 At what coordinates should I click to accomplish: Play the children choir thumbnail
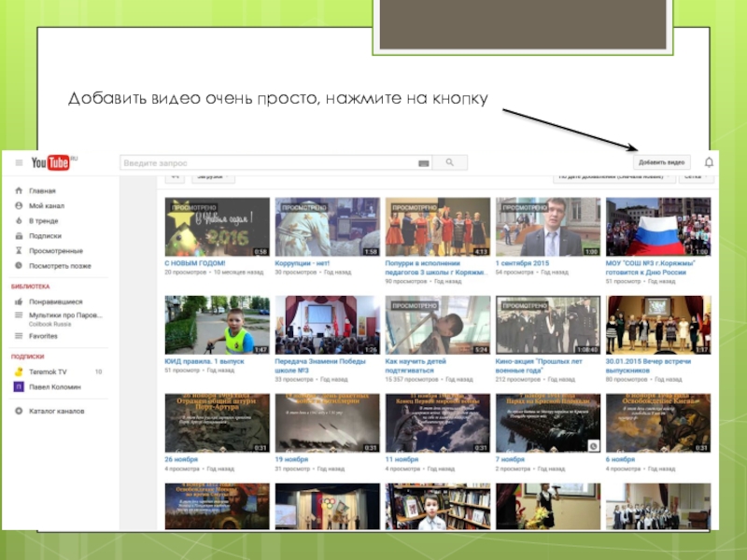[x=658, y=506]
